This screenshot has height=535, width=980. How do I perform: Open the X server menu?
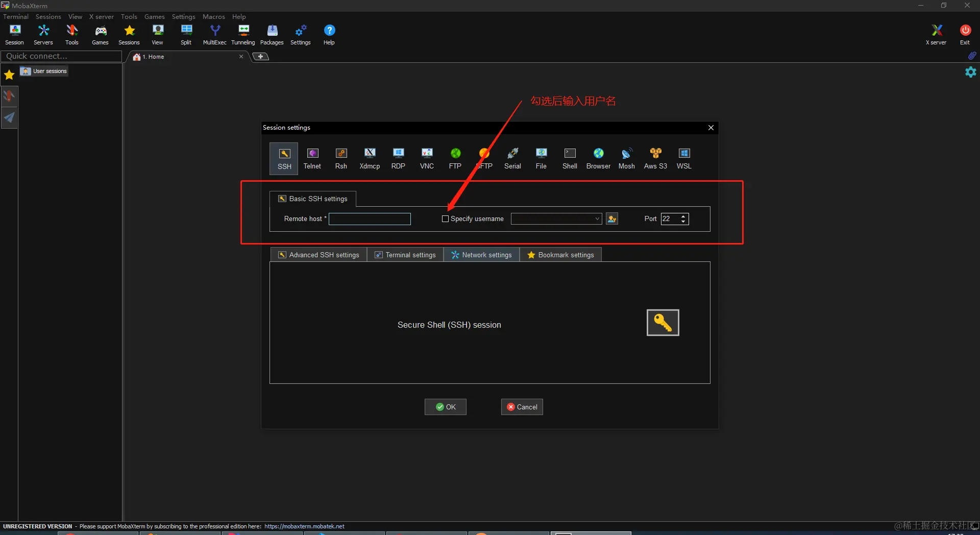pos(102,17)
